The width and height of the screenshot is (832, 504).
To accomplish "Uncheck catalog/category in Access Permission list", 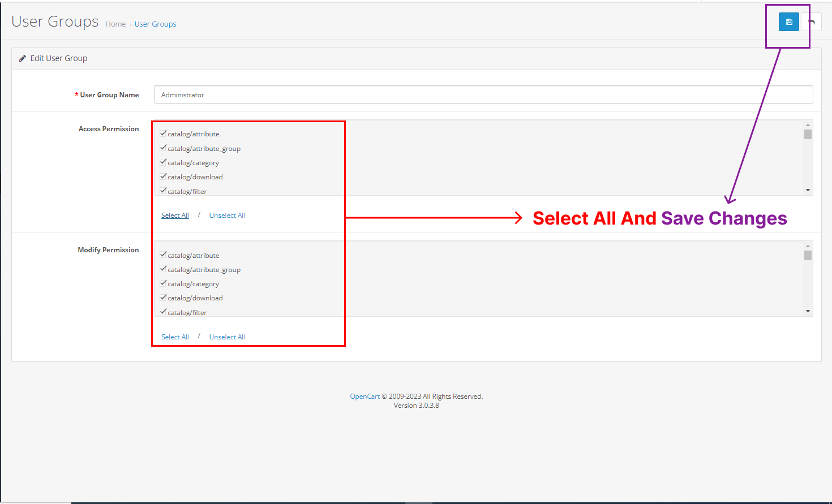I will tap(163, 162).
